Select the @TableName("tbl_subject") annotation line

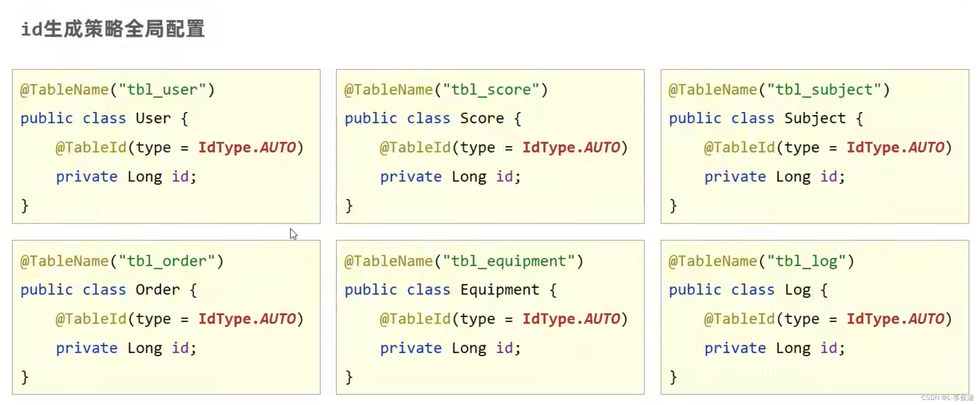coord(779,90)
